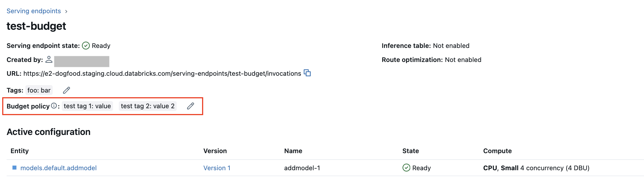This screenshot has width=644, height=195.
Task: Open the Active configuration section heading
Action: click(48, 132)
